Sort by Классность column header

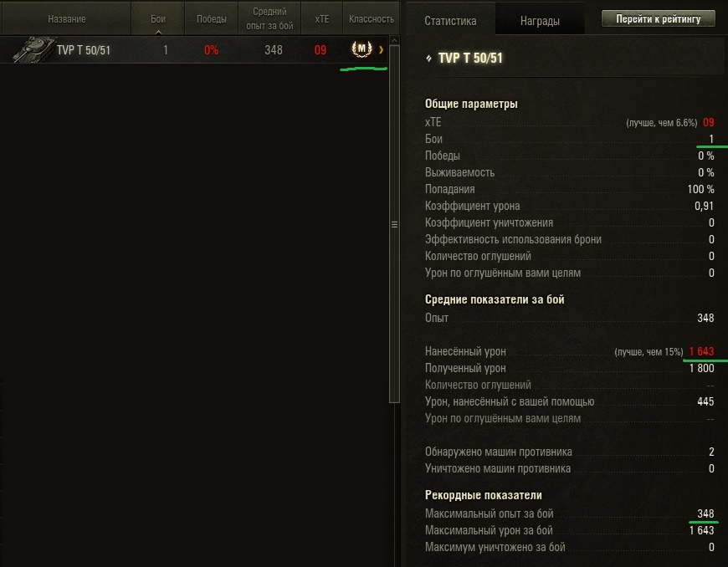(372, 19)
